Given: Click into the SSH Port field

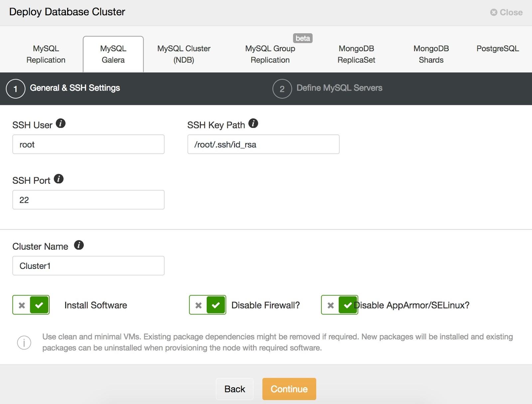Looking at the screenshot, I should [x=88, y=200].
